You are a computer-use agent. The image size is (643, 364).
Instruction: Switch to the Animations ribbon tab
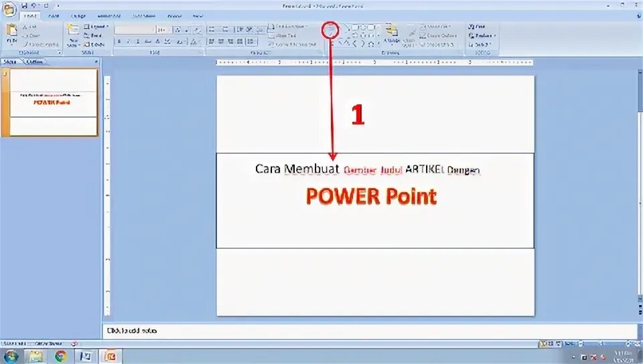click(109, 16)
